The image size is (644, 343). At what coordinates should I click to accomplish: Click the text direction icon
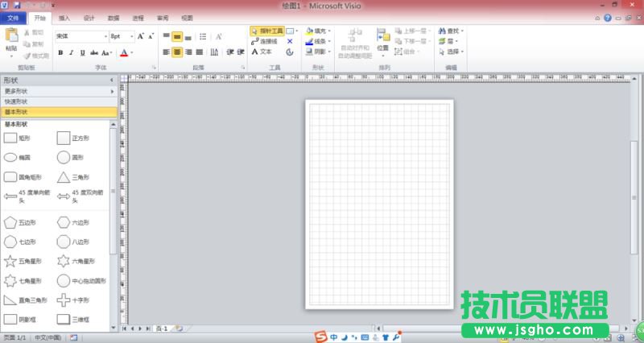tap(214, 52)
